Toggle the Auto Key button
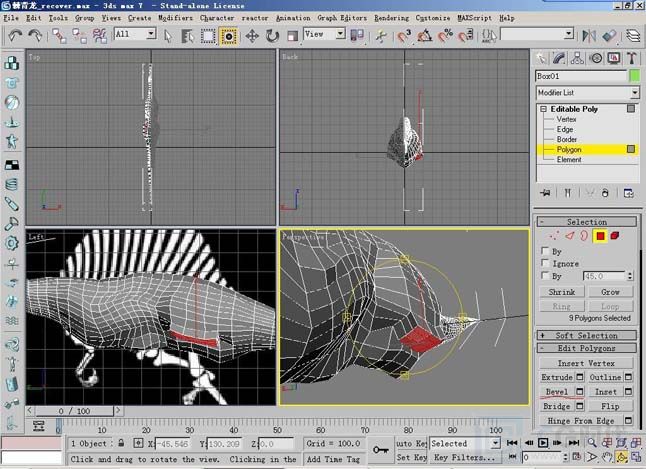Screen dimensions: 646x469 pyautogui.click(x=412, y=443)
